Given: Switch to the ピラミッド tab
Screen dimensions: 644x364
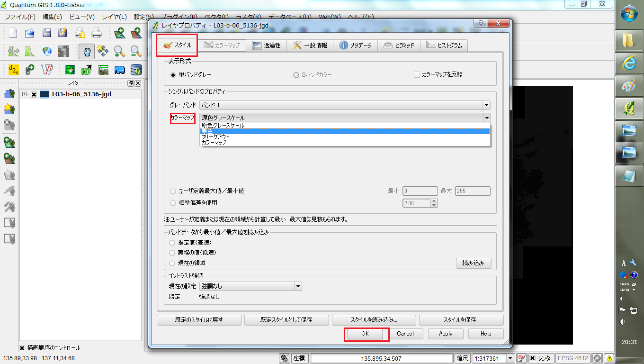Looking at the screenshot, I should 399,45.
